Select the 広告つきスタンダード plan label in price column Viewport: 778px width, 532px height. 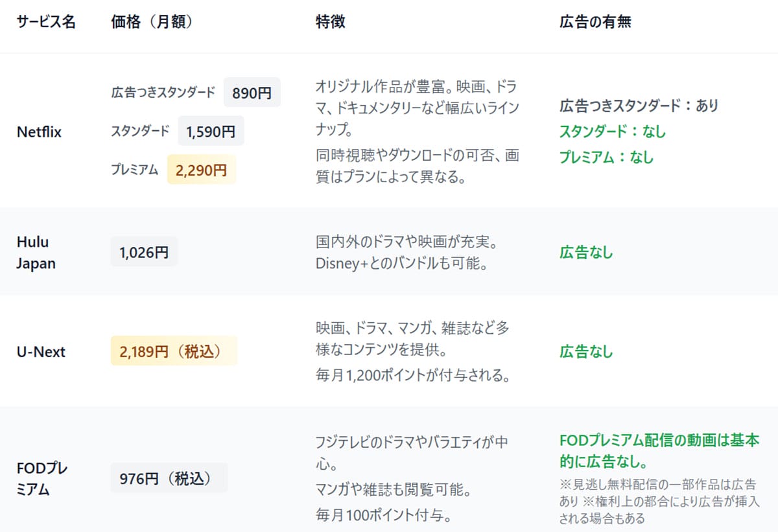pyautogui.click(x=163, y=93)
